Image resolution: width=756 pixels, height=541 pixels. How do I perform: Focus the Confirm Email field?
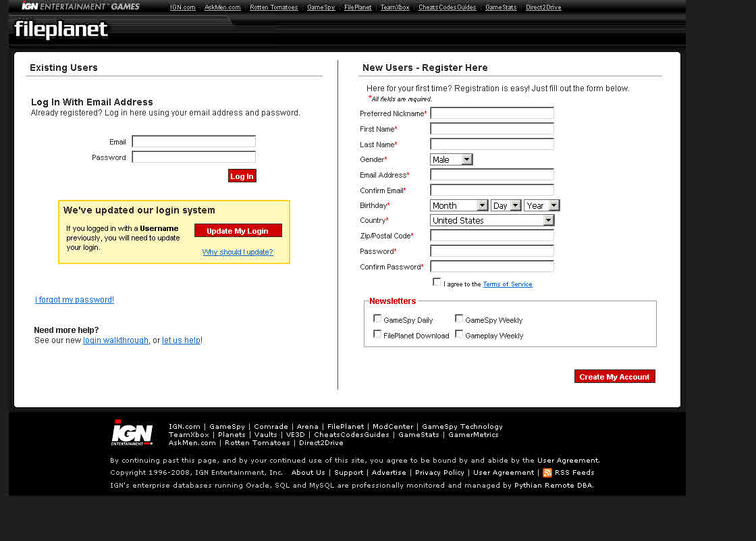pos(492,190)
